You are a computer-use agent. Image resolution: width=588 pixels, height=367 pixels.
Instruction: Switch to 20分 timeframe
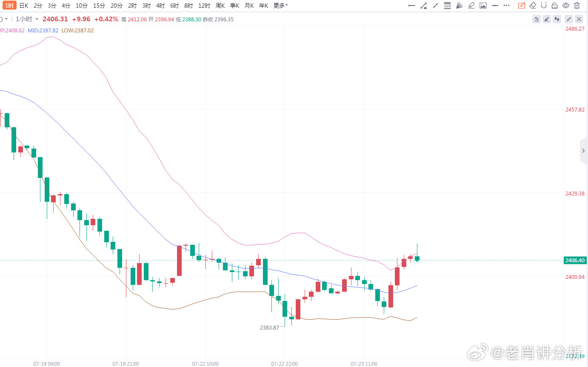click(117, 6)
